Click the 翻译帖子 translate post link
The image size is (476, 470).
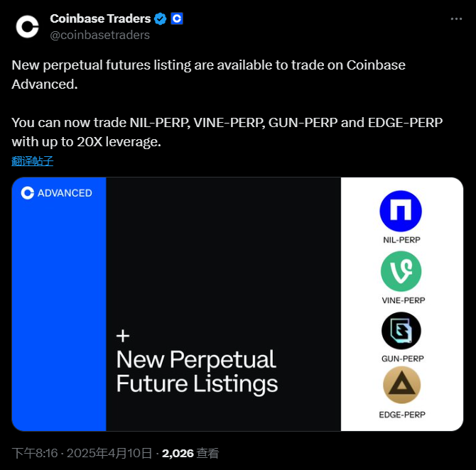(33, 161)
